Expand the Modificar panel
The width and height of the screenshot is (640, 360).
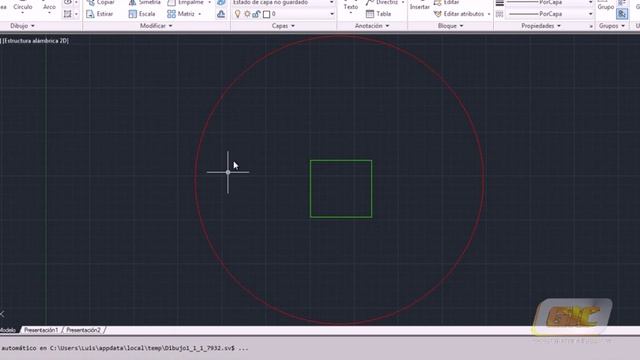click(156, 26)
